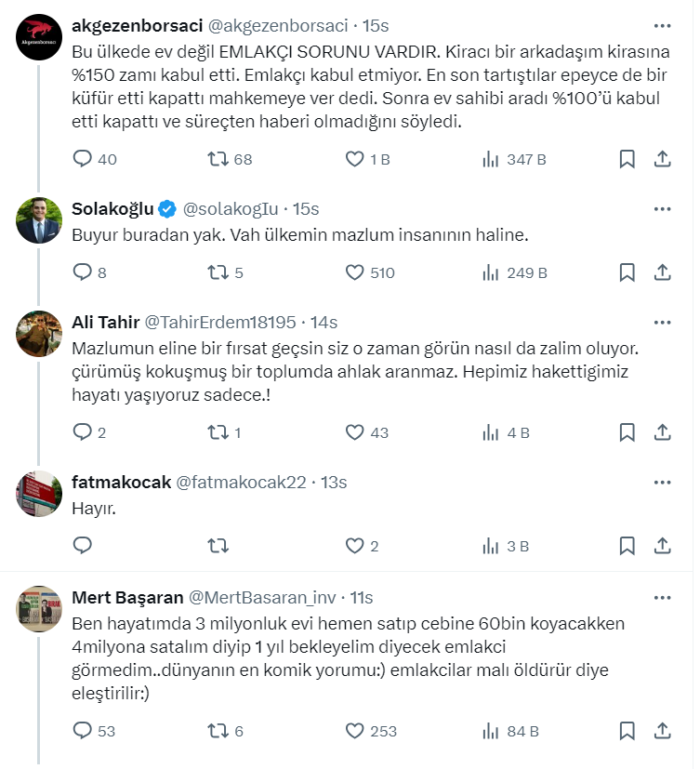The height and width of the screenshot is (769, 700).
Task: Reply to akgezenborsaci's tweet
Action: (x=83, y=159)
